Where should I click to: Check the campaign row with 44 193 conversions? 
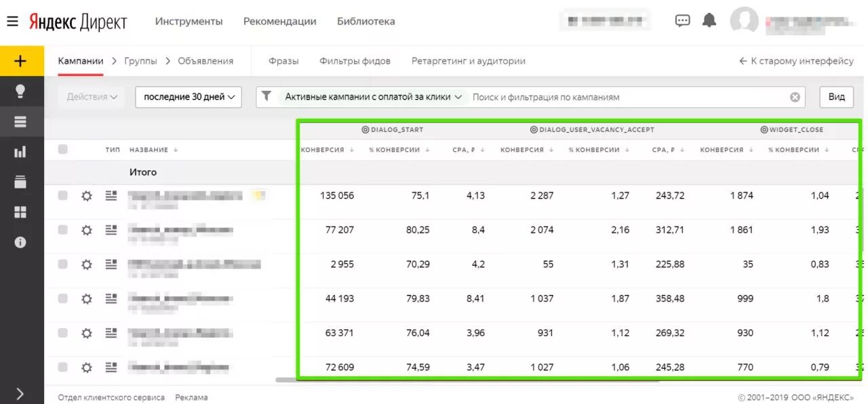coord(62,298)
